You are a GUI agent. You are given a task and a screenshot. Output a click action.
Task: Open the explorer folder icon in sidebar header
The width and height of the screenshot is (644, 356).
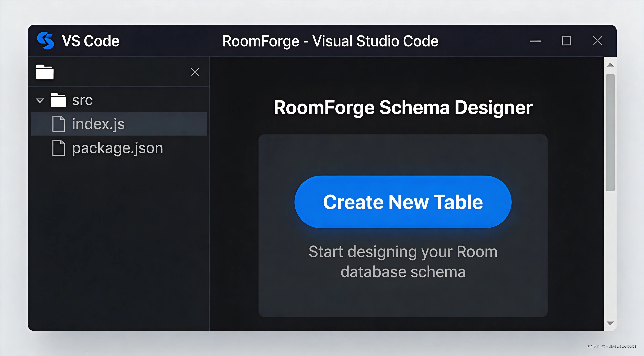pyautogui.click(x=45, y=72)
